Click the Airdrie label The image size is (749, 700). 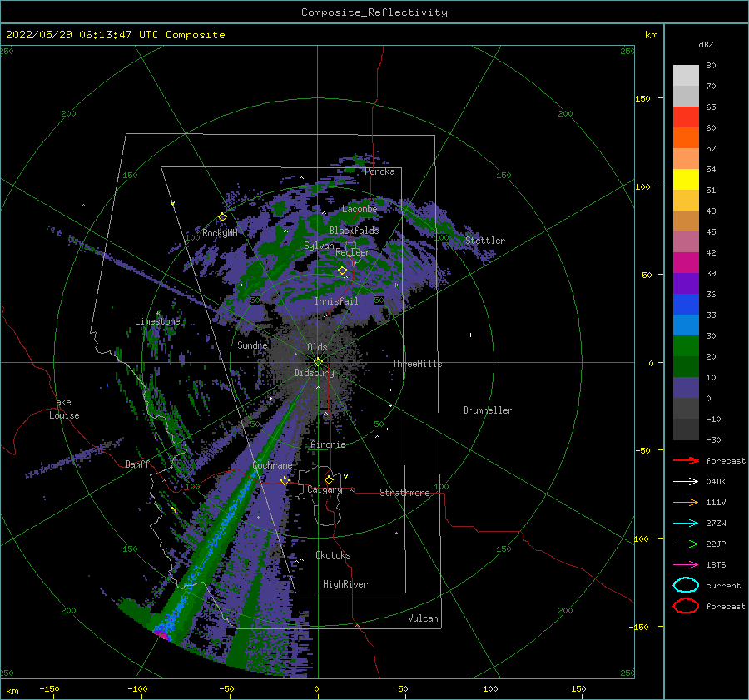click(x=328, y=444)
